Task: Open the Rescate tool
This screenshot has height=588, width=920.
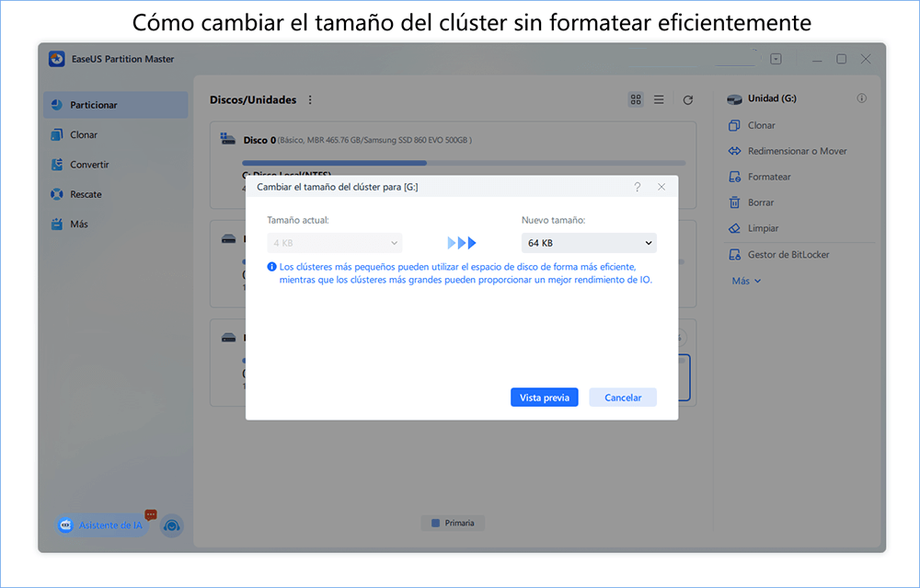Action: tap(89, 193)
